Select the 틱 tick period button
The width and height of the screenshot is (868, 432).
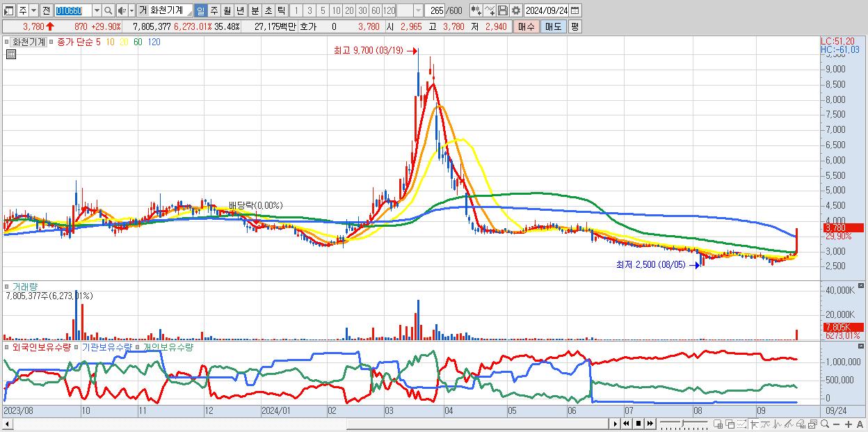[x=281, y=10]
